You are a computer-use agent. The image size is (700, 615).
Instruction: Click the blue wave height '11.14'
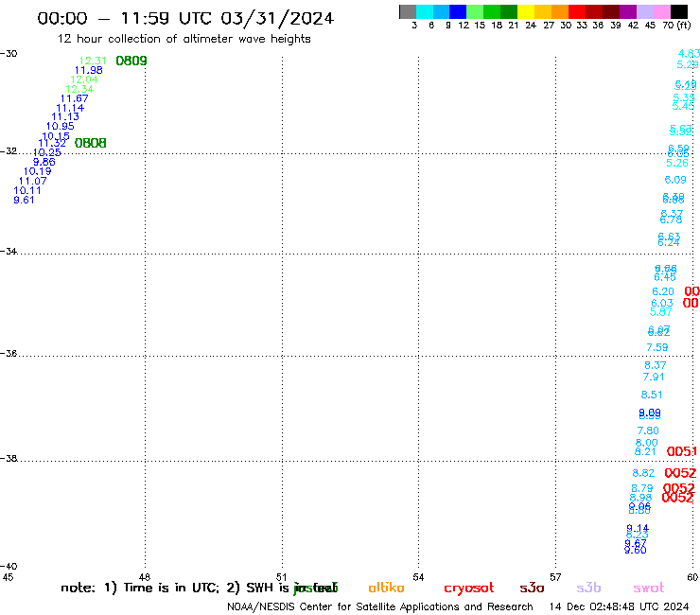(70, 108)
